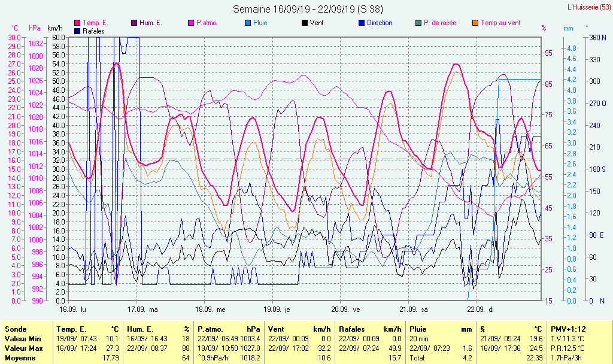This screenshot has height=364, width=613.
Task: Click the PMV+1:12 table header
Action: pyautogui.click(x=569, y=330)
